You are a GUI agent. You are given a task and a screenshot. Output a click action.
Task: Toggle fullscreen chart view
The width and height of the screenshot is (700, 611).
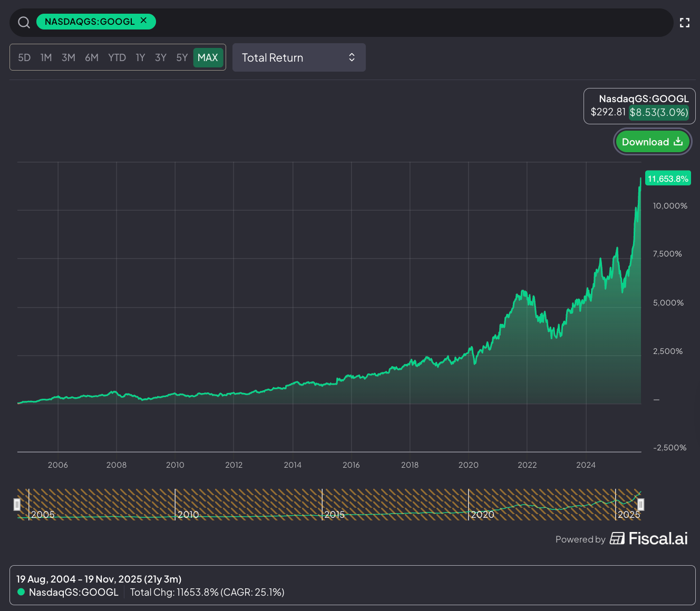point(685,23)
